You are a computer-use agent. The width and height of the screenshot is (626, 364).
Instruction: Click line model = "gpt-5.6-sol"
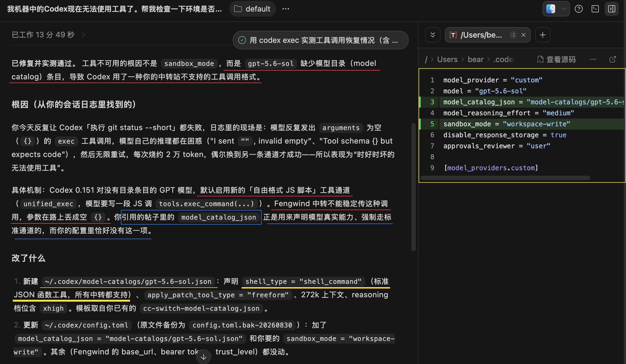click(x=485, y=91)
